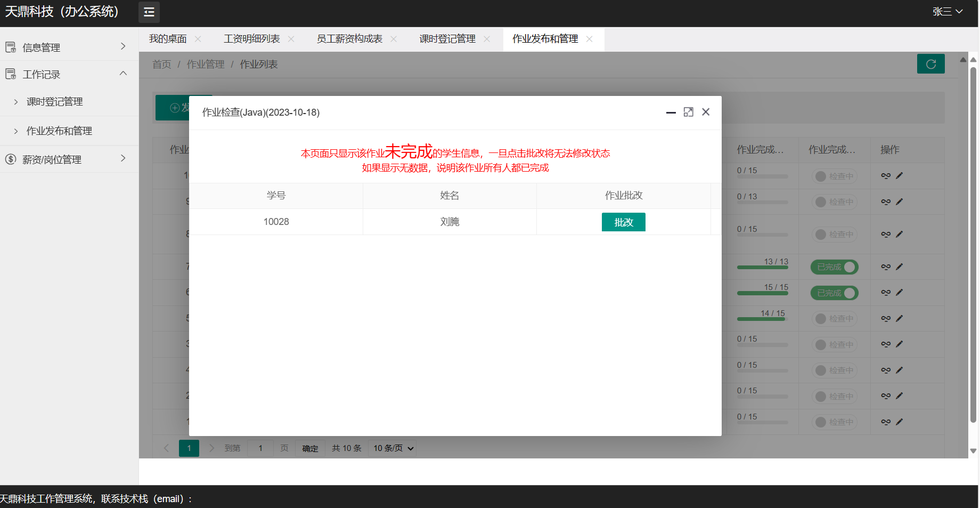Click the 14 / 15 progress bar
The image size is (980, 508).
click(762, 319)
